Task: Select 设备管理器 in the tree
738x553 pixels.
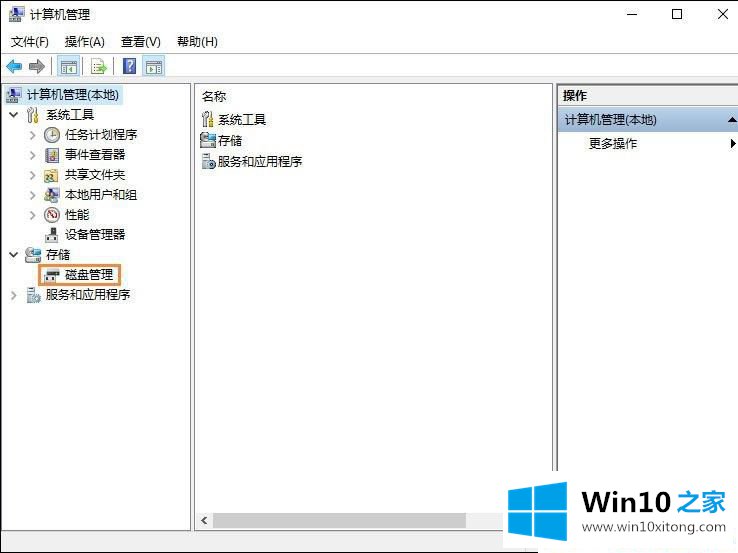Action: 95,235
